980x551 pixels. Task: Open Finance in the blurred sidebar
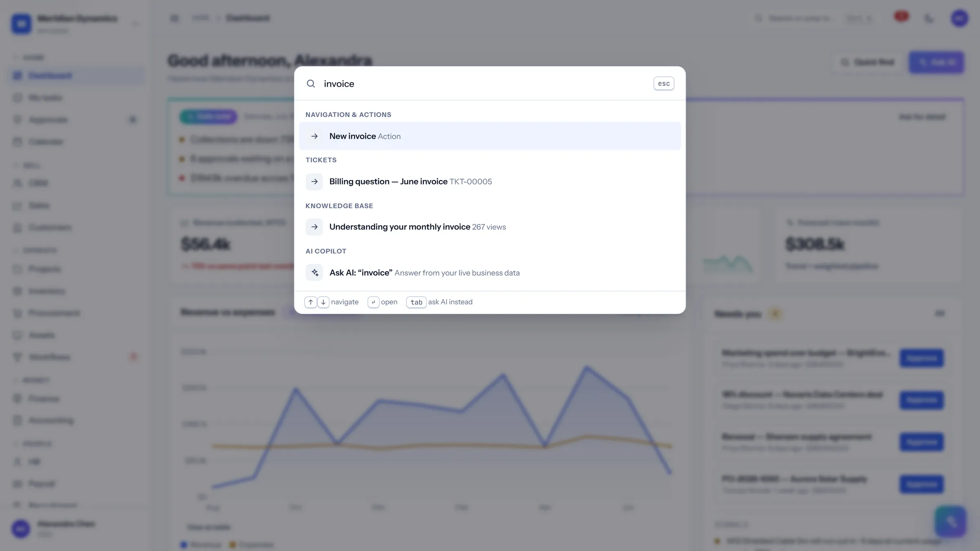point(76,399)
